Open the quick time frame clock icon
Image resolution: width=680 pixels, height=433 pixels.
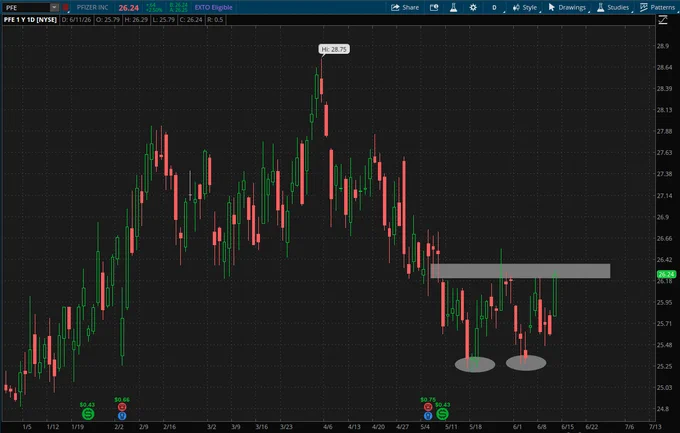pos(434,7)
